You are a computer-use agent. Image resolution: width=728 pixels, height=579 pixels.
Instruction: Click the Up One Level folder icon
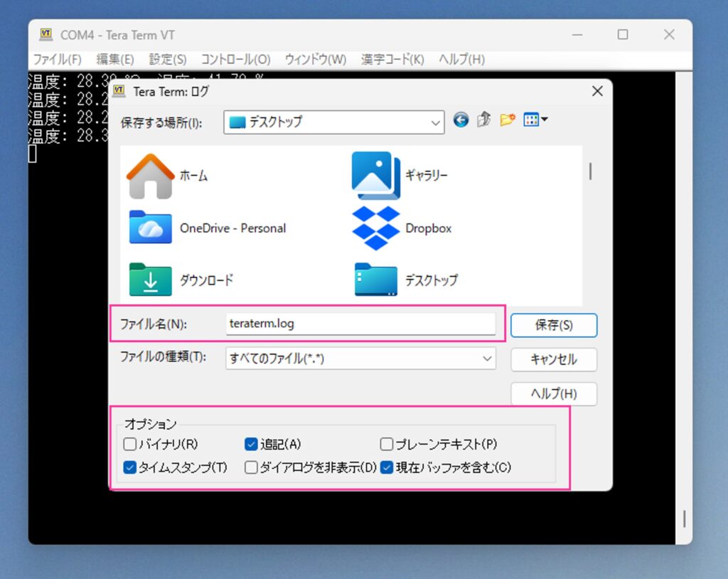pyautogui.click(x=483, y=120)
